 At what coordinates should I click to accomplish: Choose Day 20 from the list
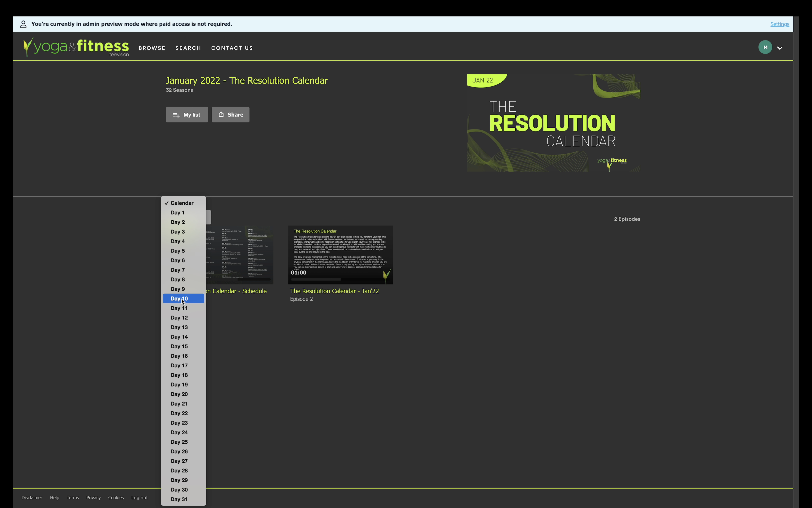coord(179,394)
